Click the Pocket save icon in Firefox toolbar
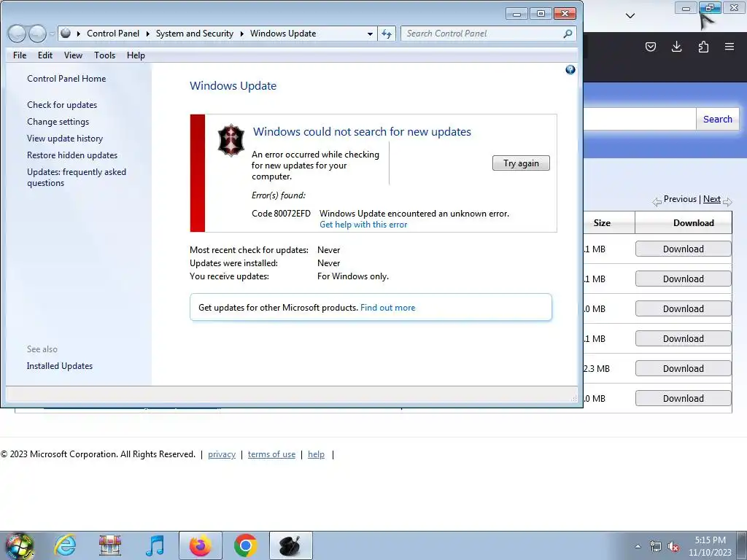 coord(650,47)
